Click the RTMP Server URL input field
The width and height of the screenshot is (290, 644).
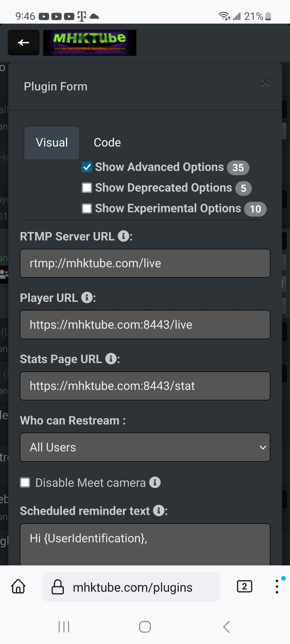145,263
